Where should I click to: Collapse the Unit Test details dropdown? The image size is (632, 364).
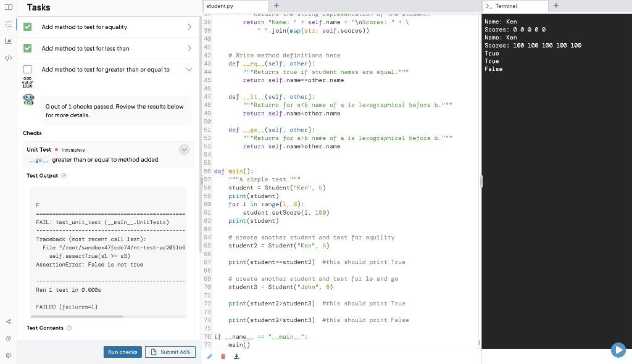(184, 150)
